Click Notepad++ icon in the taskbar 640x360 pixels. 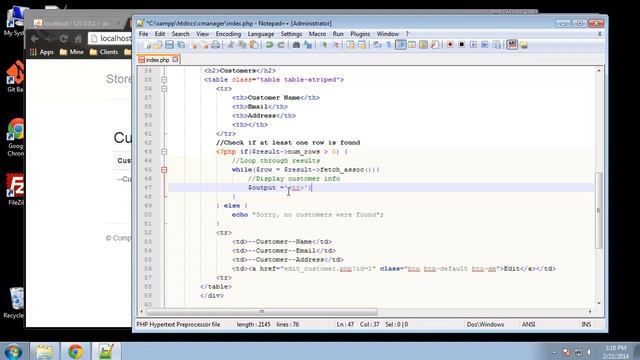click(107, 351)
